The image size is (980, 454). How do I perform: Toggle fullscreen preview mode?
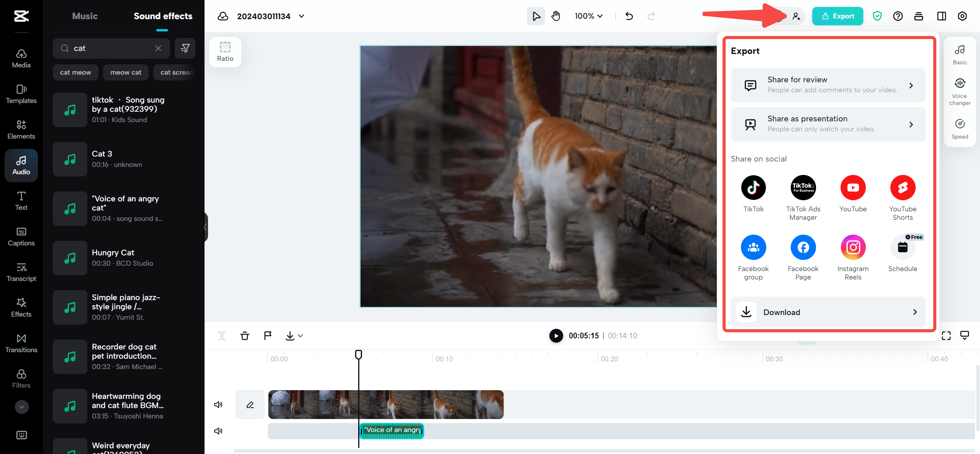click(x=946, y=335)
